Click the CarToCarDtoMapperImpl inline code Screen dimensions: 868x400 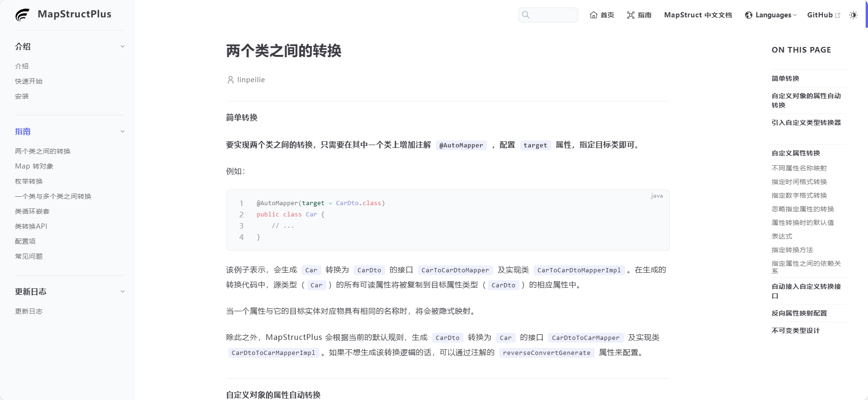tap(579, 270)
